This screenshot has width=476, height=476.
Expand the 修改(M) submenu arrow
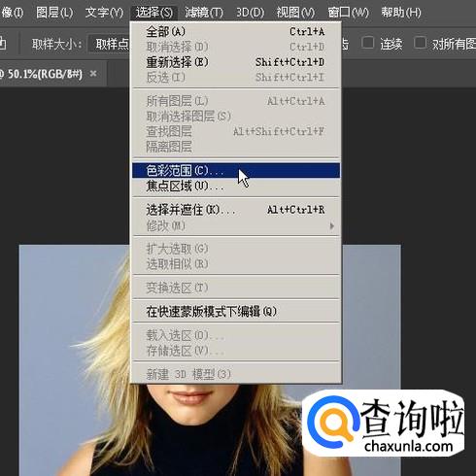point(331,225)
